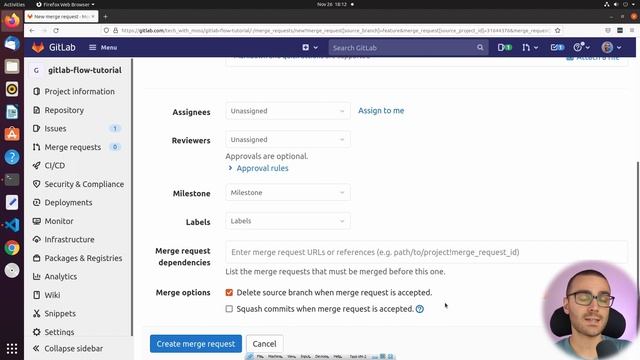Open CI/CD section in sidebar

pyautogui.click(x=55, y=165)
